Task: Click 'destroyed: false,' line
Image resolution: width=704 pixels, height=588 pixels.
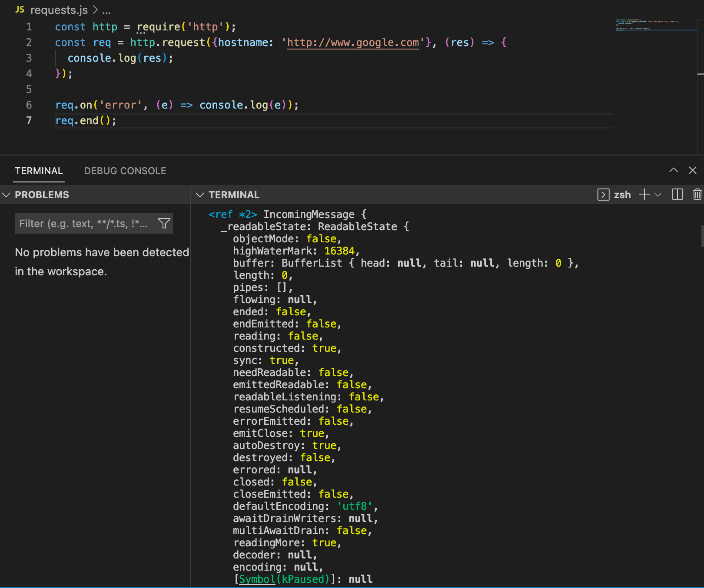Action: point(284,458)
